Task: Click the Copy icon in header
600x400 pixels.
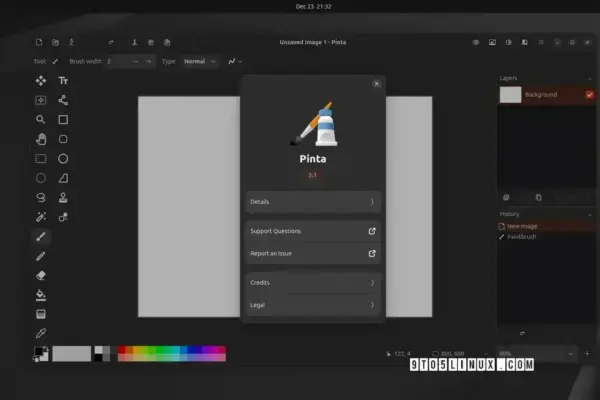Action: coord(151,42)
